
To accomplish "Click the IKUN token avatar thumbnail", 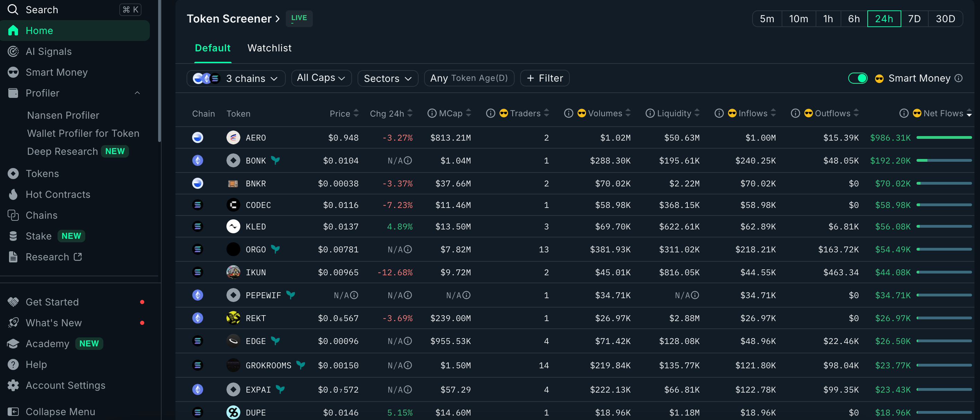I will pos(233,272).
